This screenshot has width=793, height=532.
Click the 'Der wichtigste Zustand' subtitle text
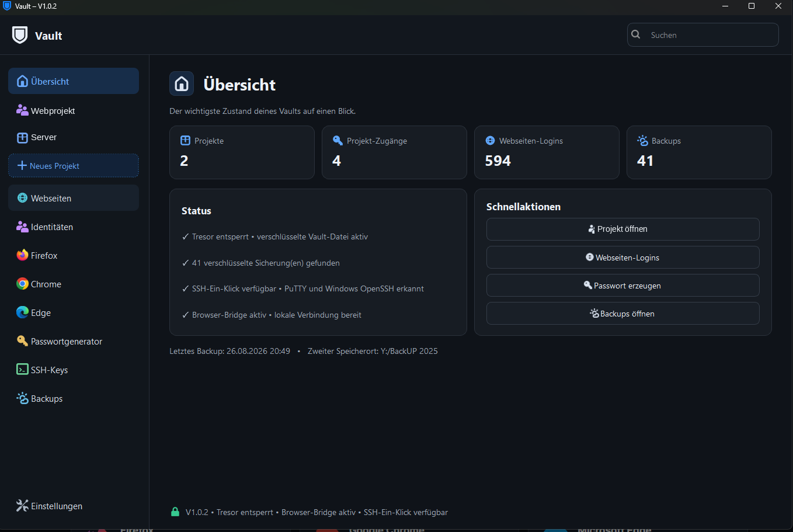click(x=262, y=111)
